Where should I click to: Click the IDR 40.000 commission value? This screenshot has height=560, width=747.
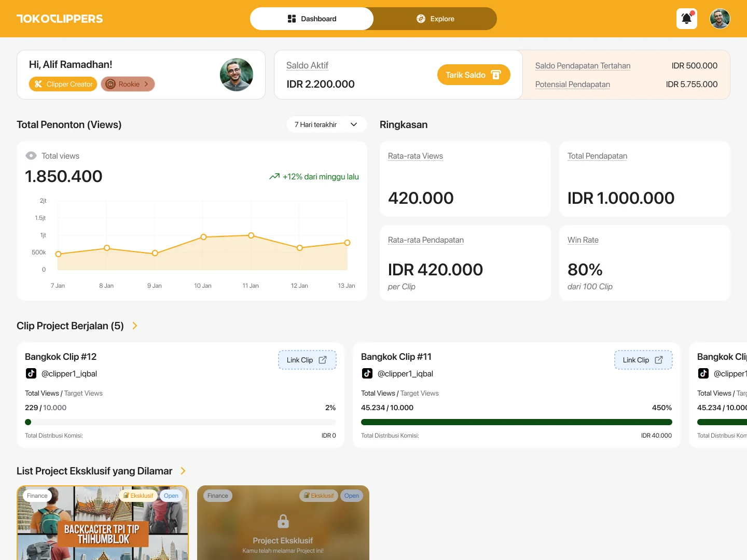(656, 436)
